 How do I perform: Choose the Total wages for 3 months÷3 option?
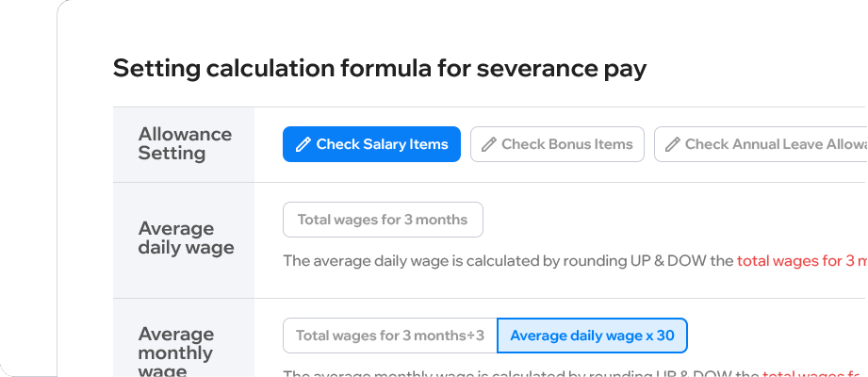pyautogui.click(x=390, y=336)
